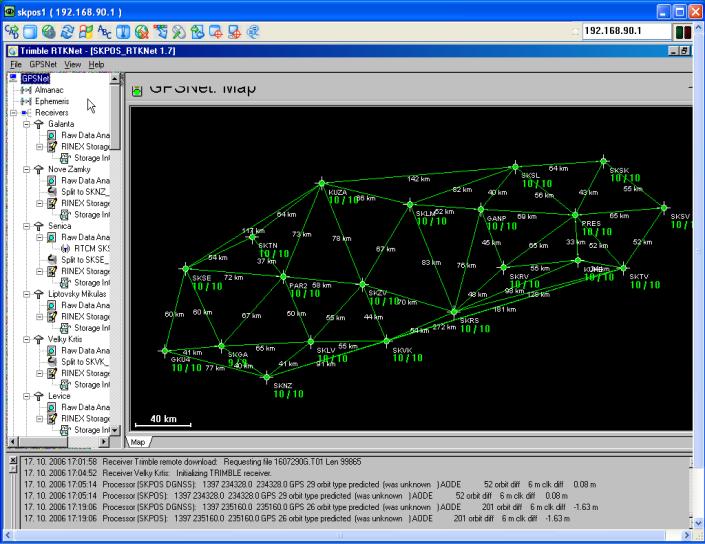Open the Help menu
This screenshot has height=544, width=705.
point(96,64)
